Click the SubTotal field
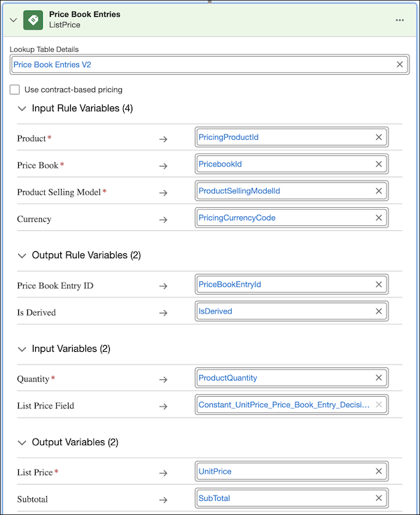The image size is (420, 515). (291, 498)
